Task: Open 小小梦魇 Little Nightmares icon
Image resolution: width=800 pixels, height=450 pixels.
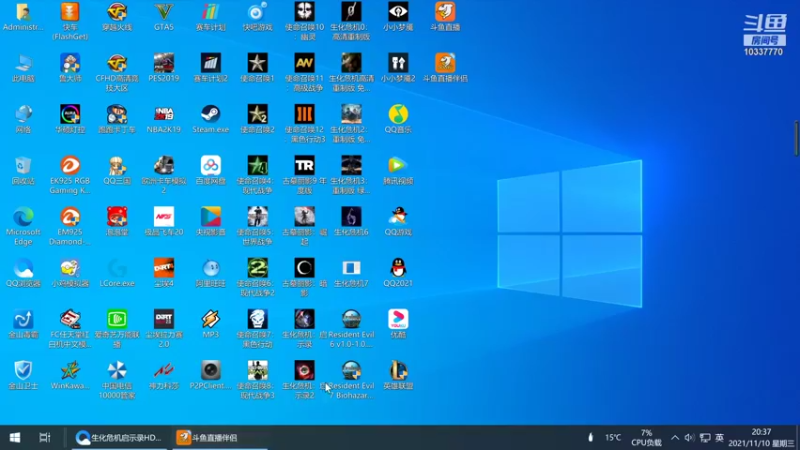Action: [398, 16]
